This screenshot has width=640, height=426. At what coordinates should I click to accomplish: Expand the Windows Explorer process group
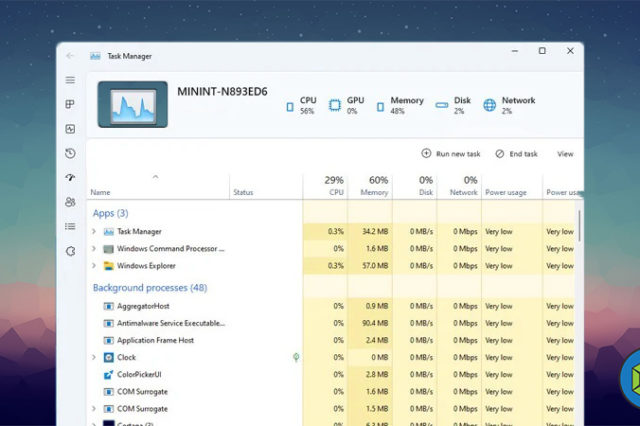pos(94,266)
